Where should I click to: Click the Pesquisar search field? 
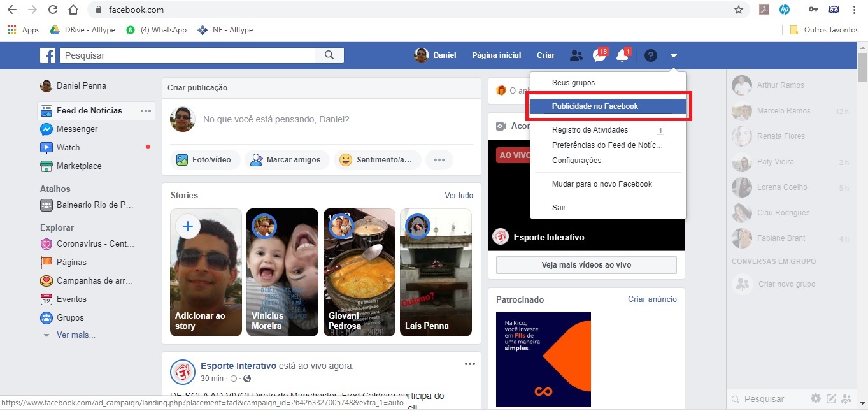[x=187, y=55]
